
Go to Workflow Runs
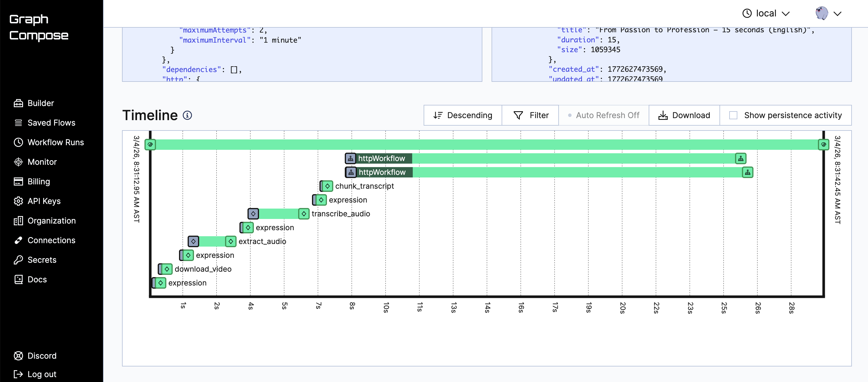55,142
